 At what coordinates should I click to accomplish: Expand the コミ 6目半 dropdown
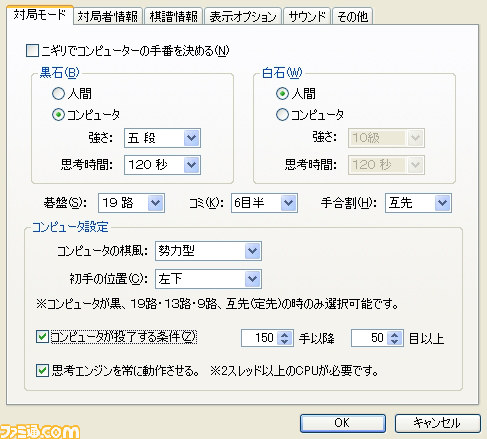click(x=264, y=203)
